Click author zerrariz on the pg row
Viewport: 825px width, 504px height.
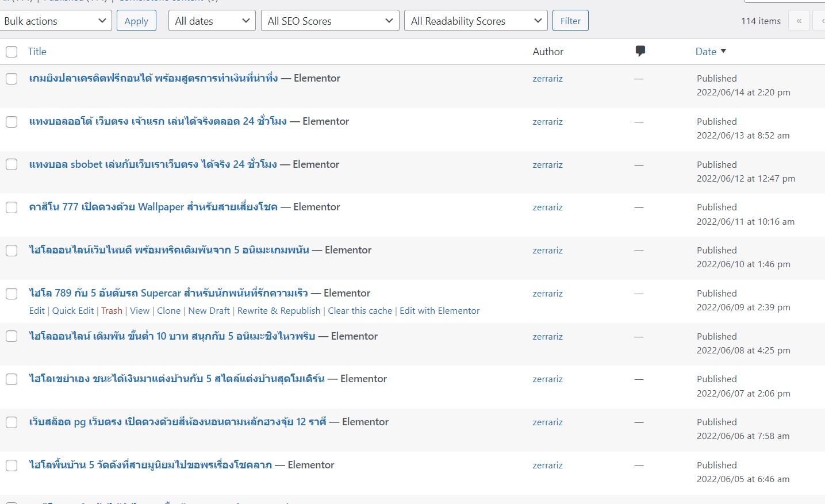point(547,422)
